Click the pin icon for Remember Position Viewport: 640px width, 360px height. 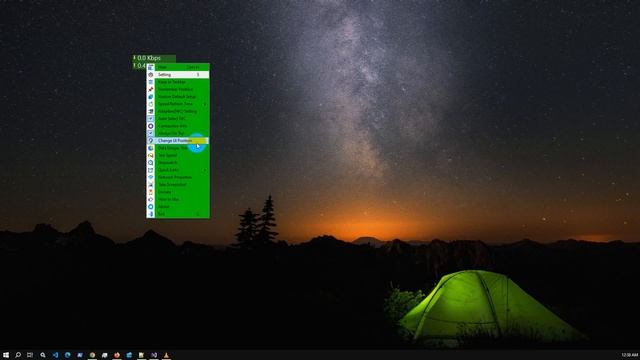(x=151, y=89)
